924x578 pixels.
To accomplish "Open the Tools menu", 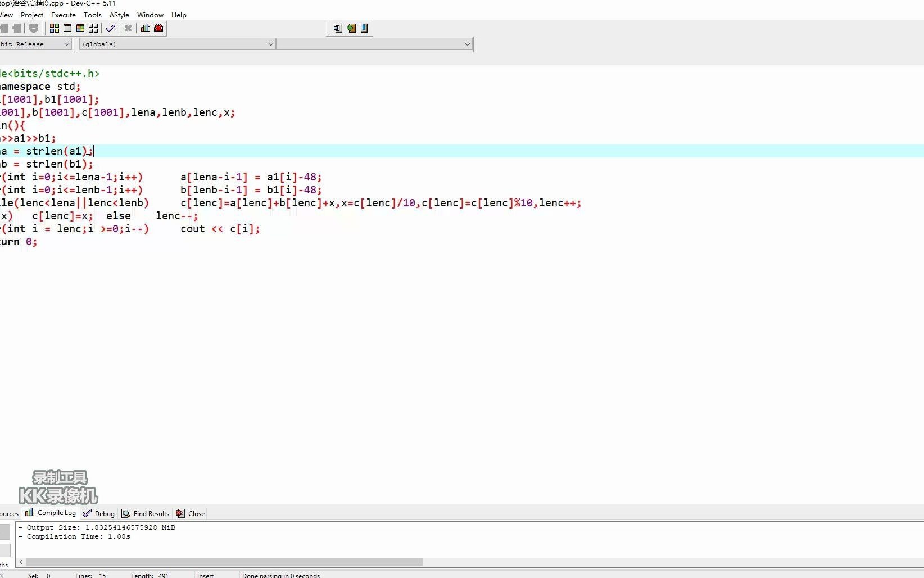I will point(92,15).
